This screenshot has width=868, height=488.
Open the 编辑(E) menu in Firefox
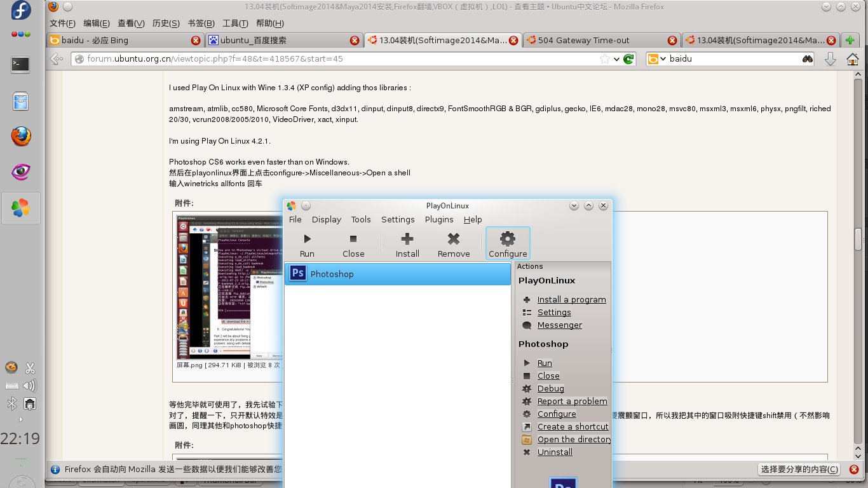[97, 24]
